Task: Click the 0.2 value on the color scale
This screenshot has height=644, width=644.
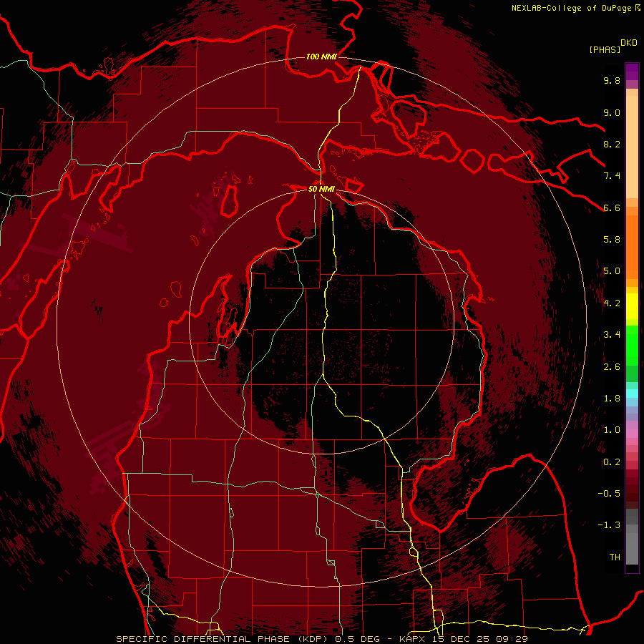Action: coord(612,462)
